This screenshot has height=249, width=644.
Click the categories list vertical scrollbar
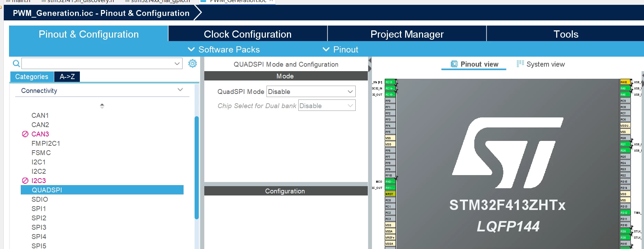tap(197, 167)
